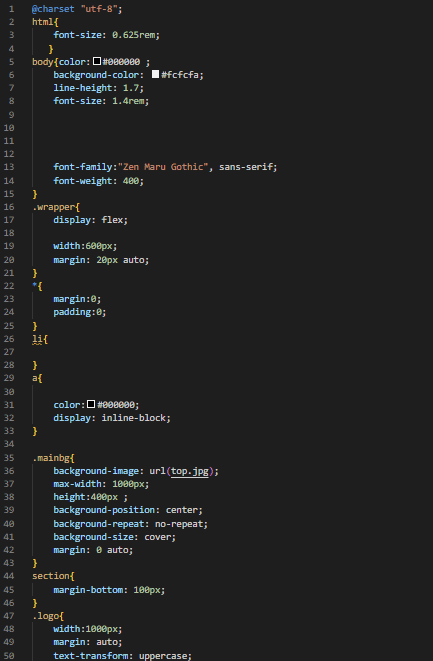Click the inline-block value

coord(133,418)
